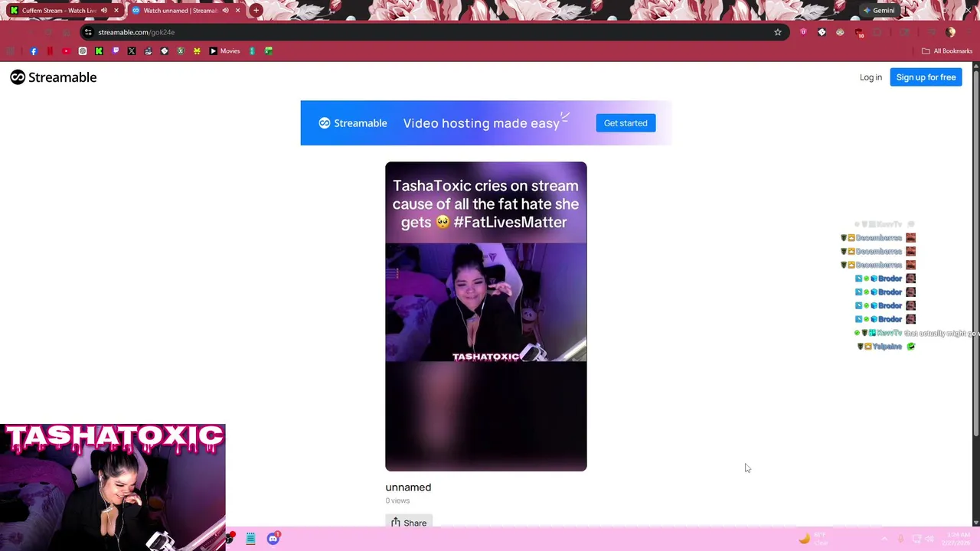
Task: Close the Watch unnamed Streamable tab
Action: (237, 11)
